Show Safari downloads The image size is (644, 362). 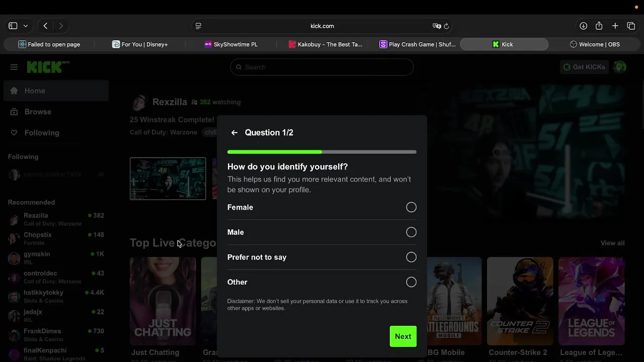[583, 26]
